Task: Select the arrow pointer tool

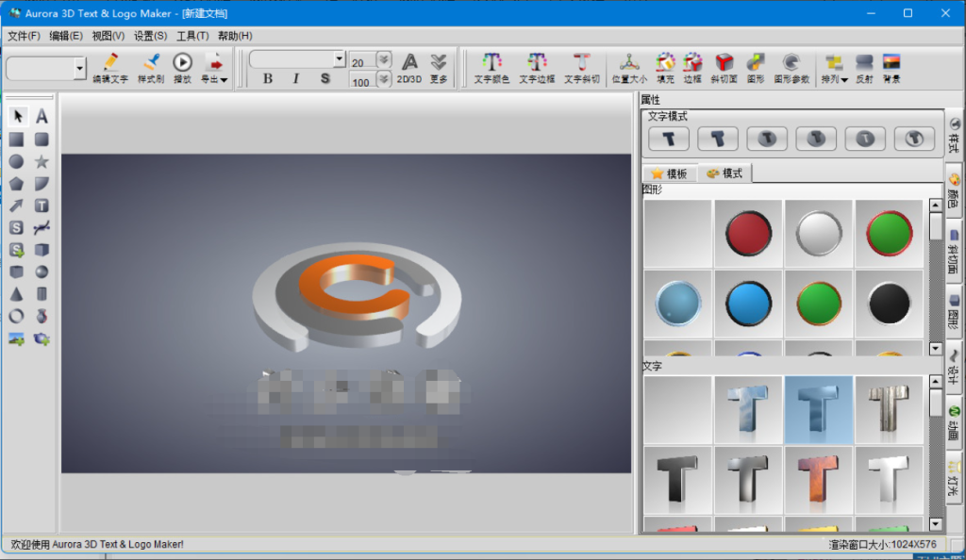Action: [x=17, y=116]
